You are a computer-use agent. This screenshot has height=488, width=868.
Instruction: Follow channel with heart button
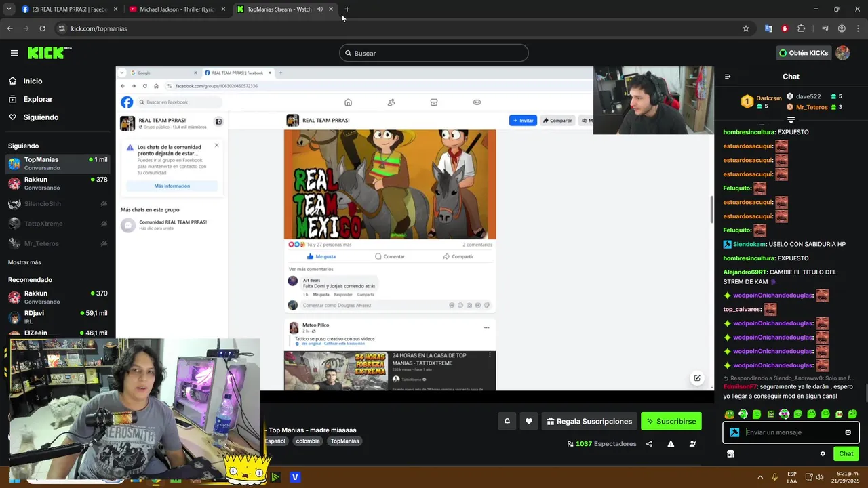529,421
